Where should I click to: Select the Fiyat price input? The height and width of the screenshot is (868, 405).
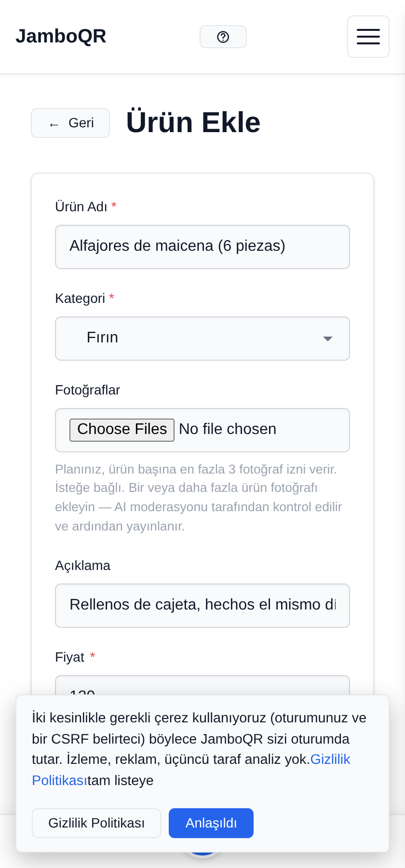[202, 686]
